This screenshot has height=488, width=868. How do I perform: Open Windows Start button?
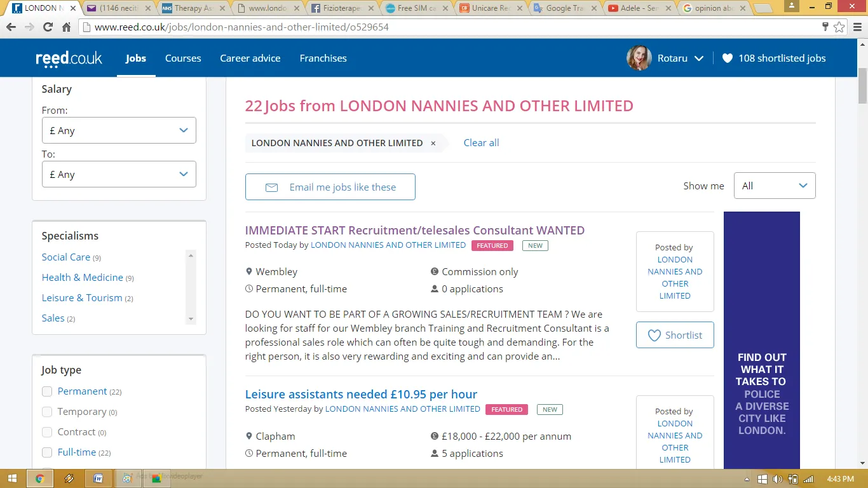13,478
